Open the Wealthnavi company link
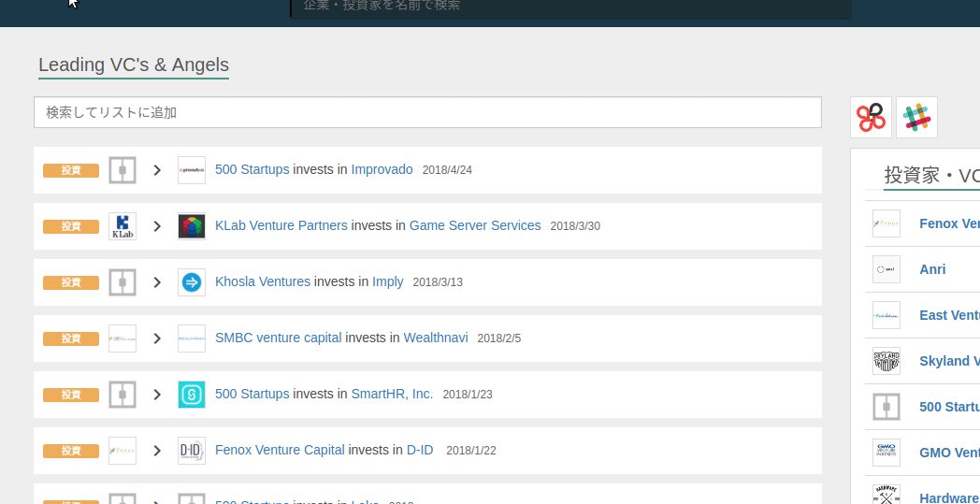Image resolution: width=980 pixels, height=504 pixels. click(x=436, y=338)
